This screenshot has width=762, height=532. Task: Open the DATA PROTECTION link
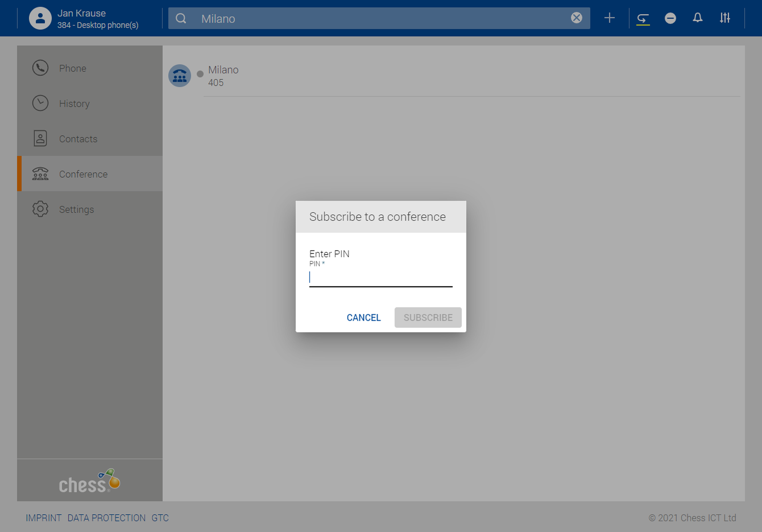[106, 518]
